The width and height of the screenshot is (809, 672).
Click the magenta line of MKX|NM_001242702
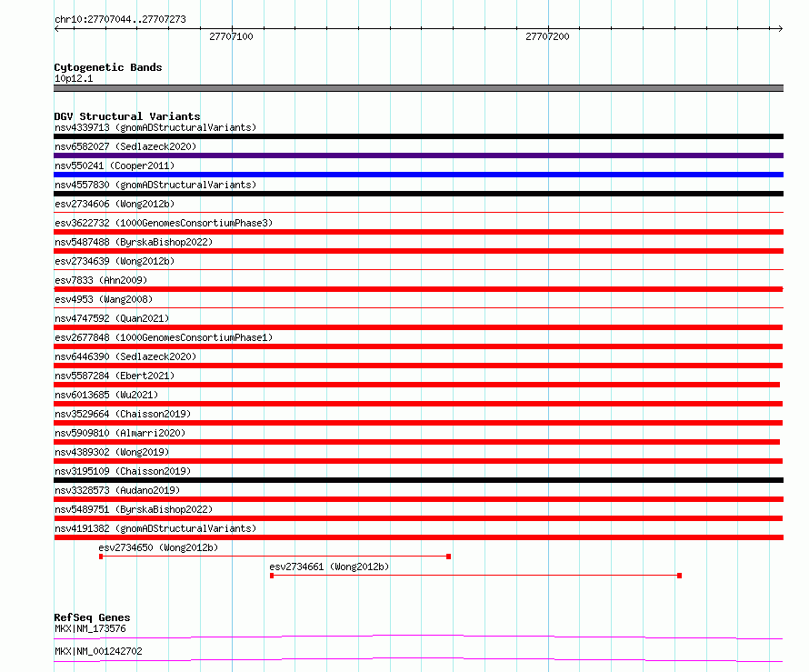[x=418, y=659]
